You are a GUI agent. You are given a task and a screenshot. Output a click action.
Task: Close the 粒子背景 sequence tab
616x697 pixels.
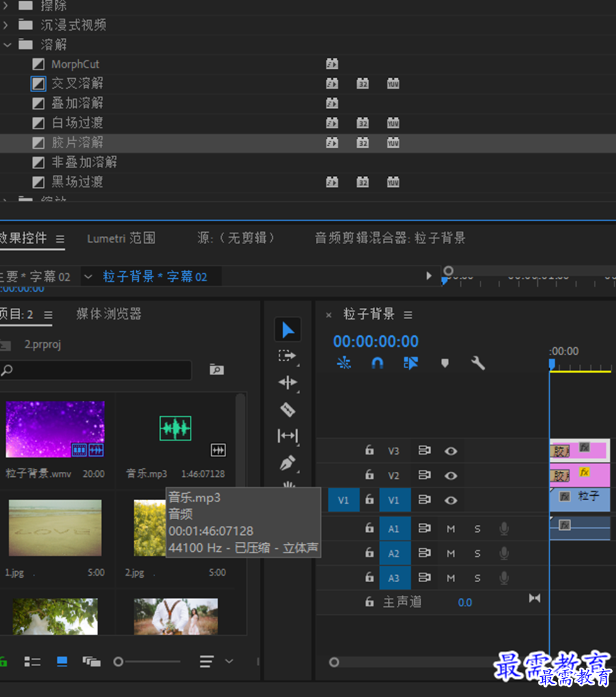(328, 315)
